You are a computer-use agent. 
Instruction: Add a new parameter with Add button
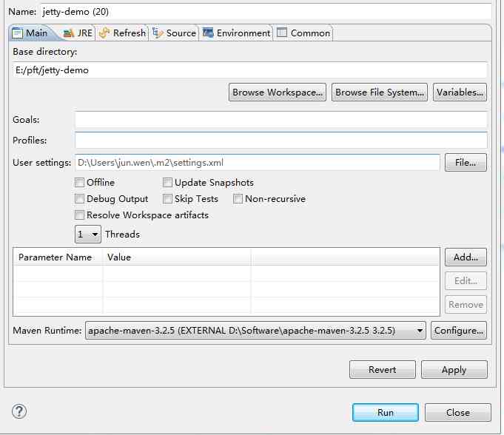(x=465, y=257)
